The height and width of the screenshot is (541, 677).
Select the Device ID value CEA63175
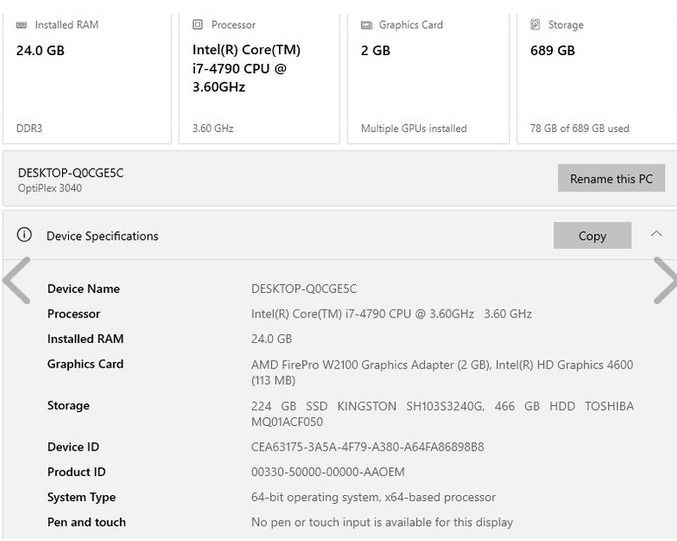[x=367, y=447]
